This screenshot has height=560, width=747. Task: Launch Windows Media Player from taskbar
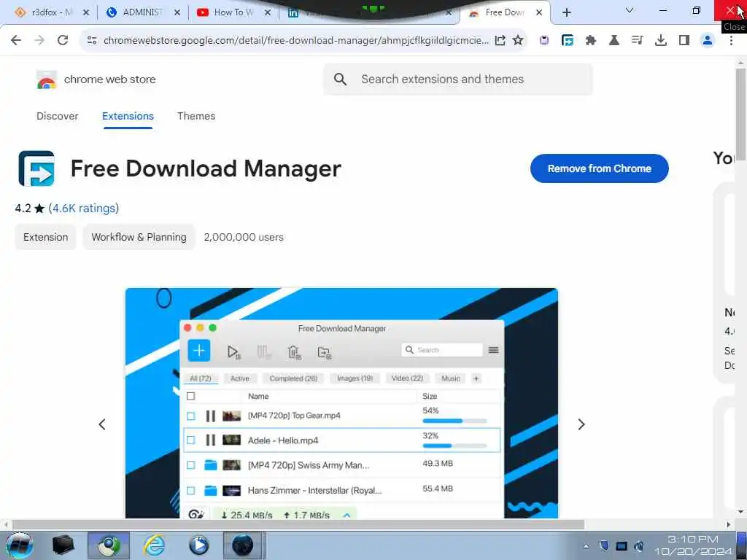tap(198, 545)
